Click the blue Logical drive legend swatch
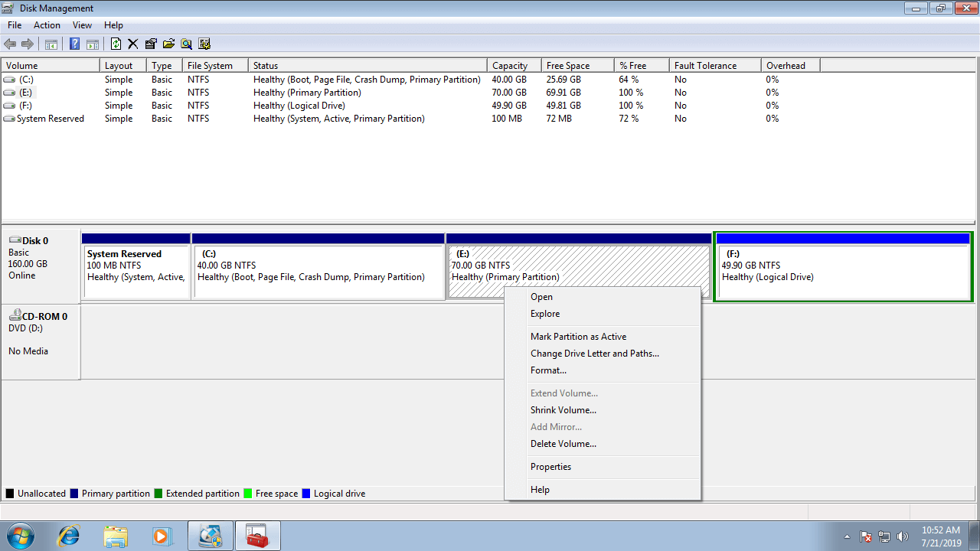 click(306, 494)
